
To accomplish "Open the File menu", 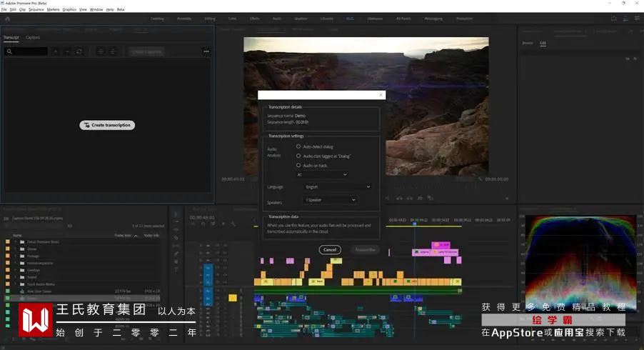I will (x=4, y=9).
